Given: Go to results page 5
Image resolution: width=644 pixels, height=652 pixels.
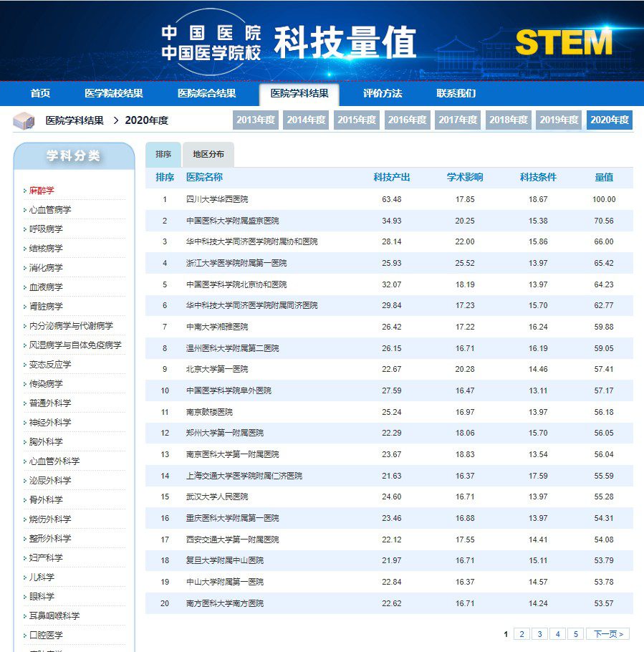Looking at the screenshot, I should pos(576,633).
